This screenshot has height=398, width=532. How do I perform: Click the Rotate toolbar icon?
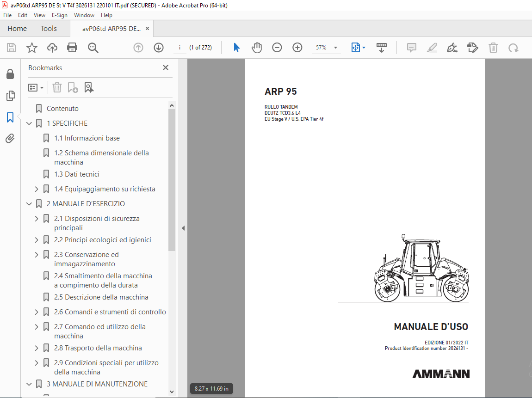coord(513,48)
